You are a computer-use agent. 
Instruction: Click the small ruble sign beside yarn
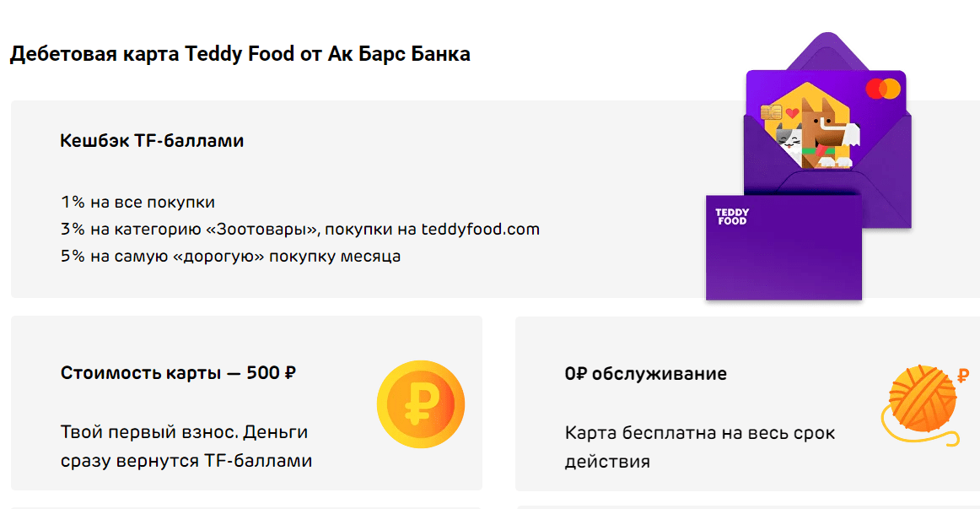point(962,376)
